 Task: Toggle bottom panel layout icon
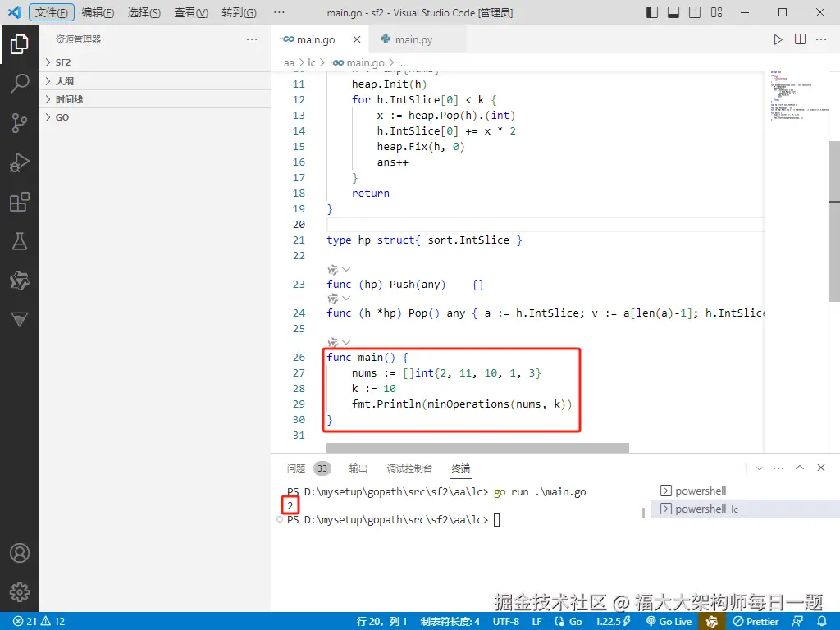(673, 12)
